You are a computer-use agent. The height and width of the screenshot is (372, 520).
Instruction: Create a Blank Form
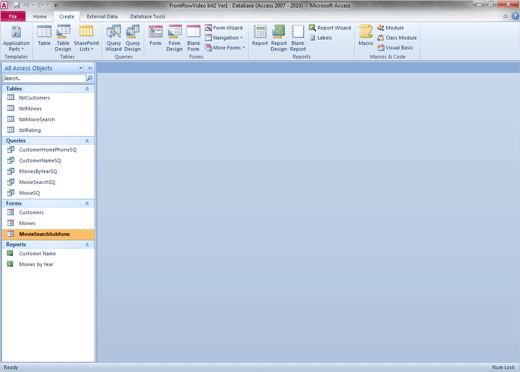point(193,38)
